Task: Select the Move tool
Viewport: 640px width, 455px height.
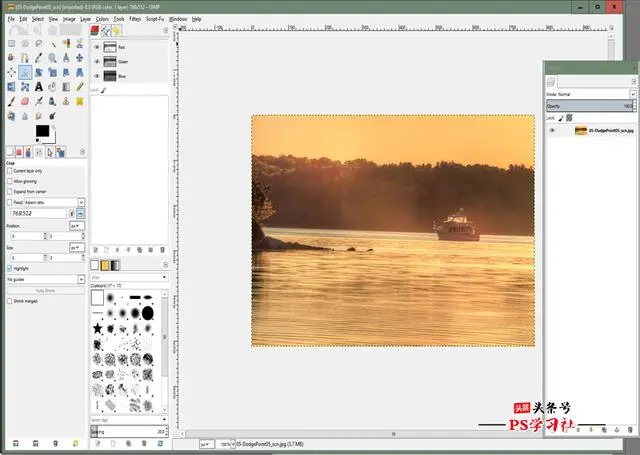Action: click(x=80, y=58)
